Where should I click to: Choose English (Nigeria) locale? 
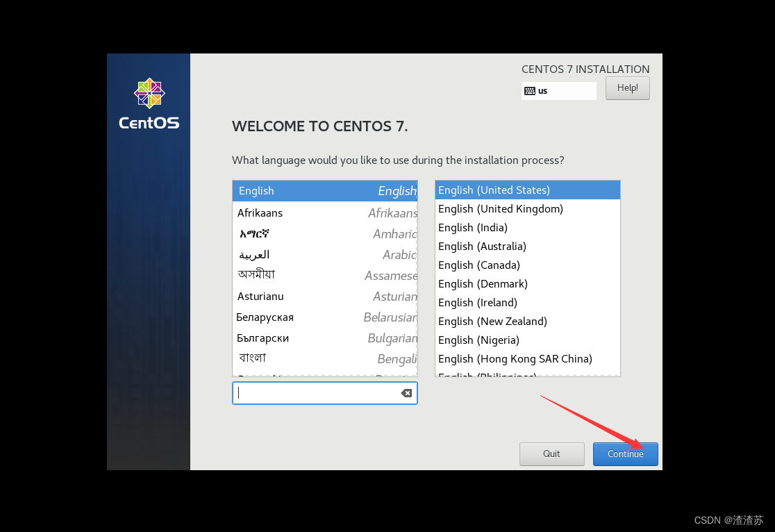tap(527, 340)
